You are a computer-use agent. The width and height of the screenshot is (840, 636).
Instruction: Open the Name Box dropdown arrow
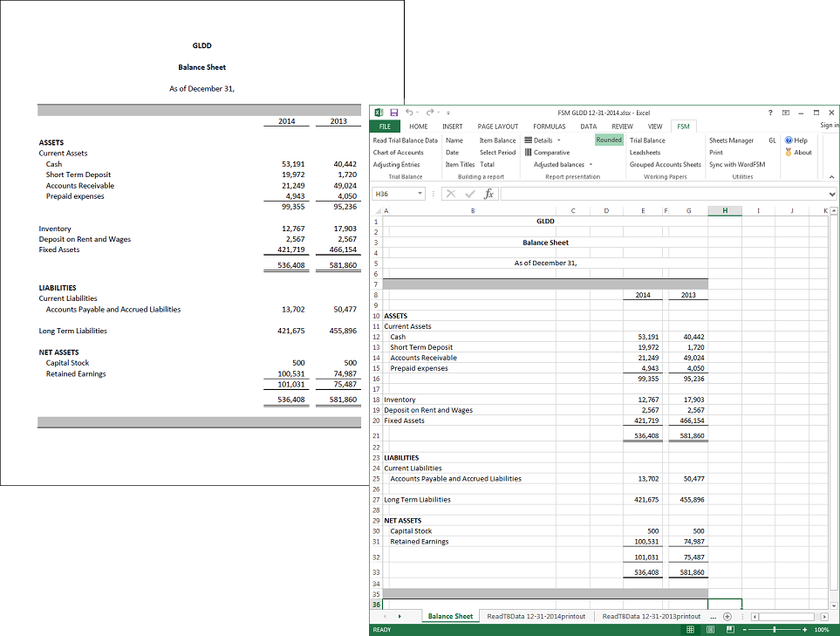pos(420,194)
